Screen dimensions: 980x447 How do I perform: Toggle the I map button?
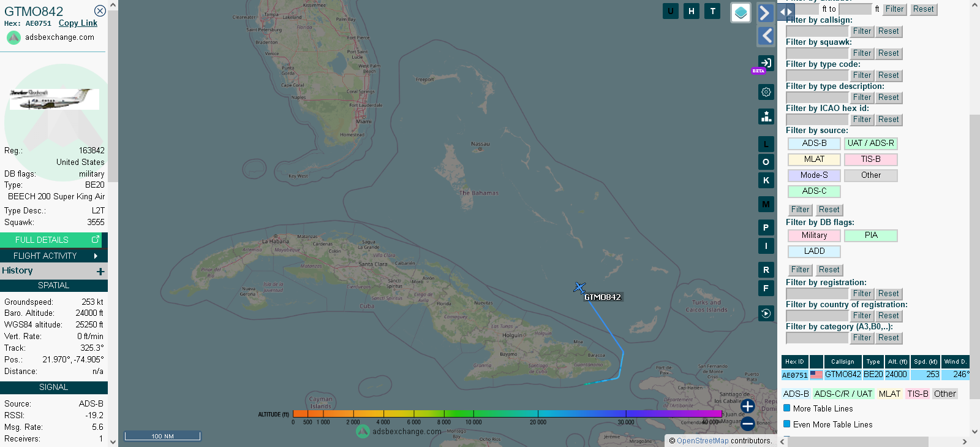click(766, 246)
